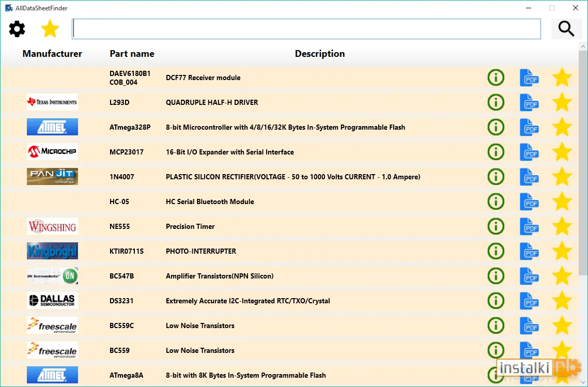Show info for L293D

click(x=496, y=102)
